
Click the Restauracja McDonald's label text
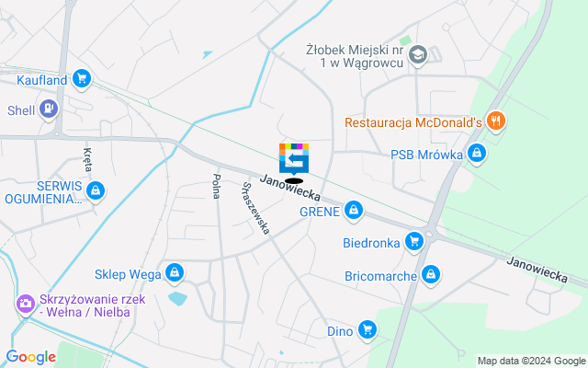(x=413, y=122)
